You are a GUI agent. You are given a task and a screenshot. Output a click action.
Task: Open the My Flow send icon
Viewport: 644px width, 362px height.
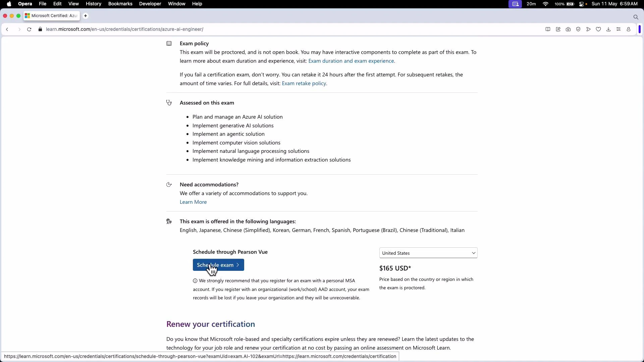coord(588,29)
